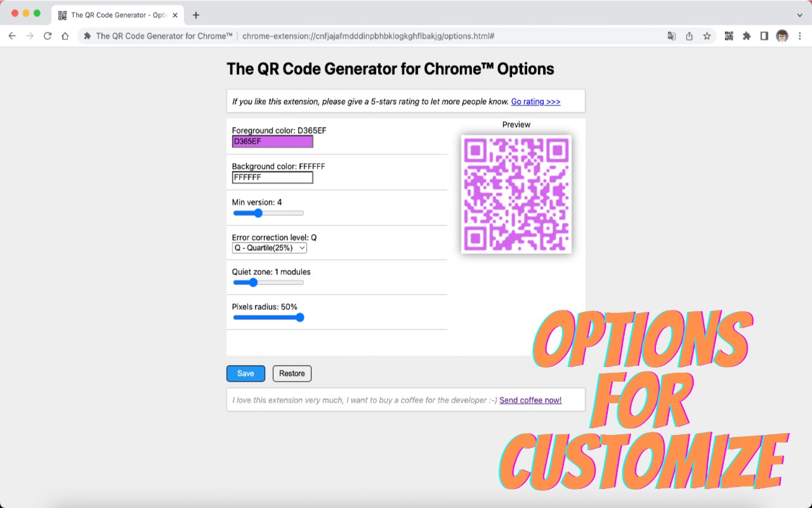Click the Save button
Image resolution: width=812 pixels, height=508 pixels.
click(x=246, y=373)
